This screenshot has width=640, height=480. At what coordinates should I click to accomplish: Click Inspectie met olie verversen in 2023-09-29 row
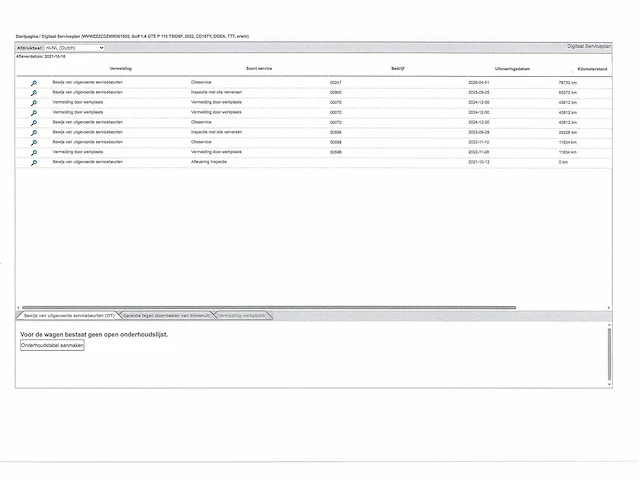pyautogui.click(x=216, y=132)
